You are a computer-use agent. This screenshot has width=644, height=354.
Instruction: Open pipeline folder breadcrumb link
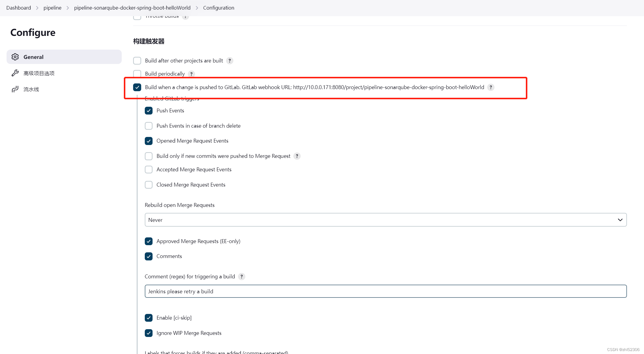coord(52,8)
